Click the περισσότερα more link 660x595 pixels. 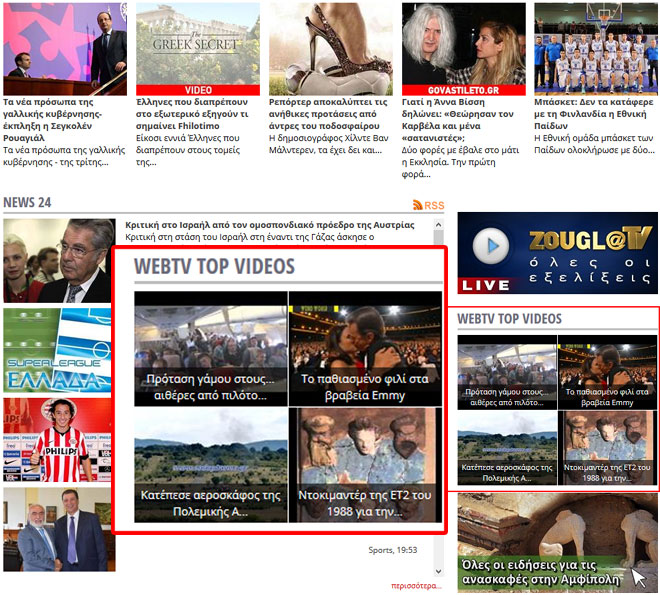coord(416,586)
